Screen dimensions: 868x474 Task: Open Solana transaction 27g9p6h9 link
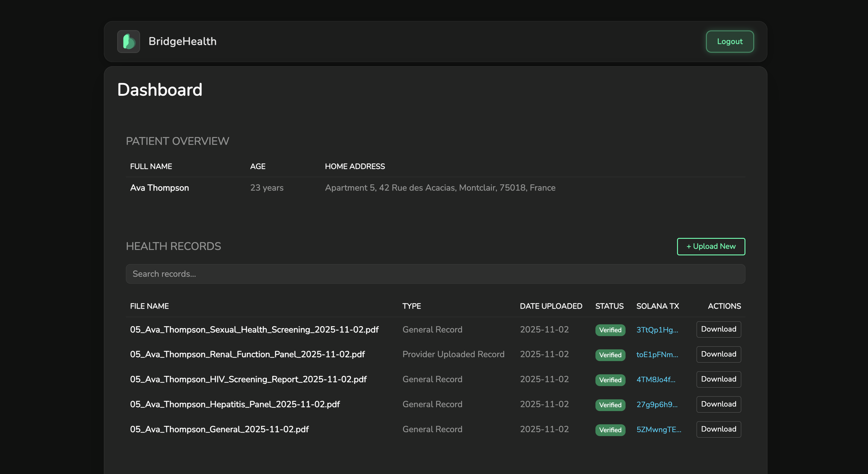pos(656,405)
